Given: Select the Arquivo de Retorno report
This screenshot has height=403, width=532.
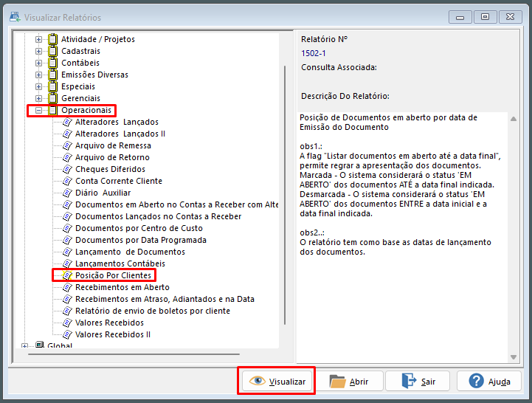Looking at the screenshot, I should [112, 157].
